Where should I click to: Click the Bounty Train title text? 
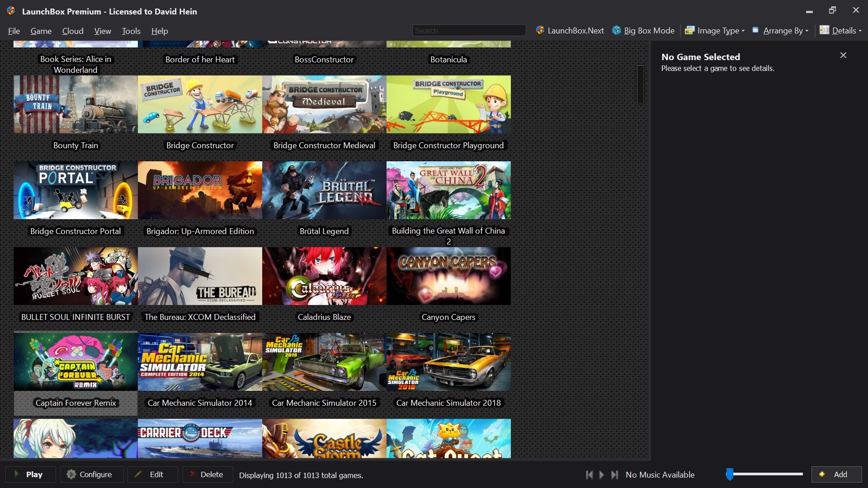(x=75, y=145)
